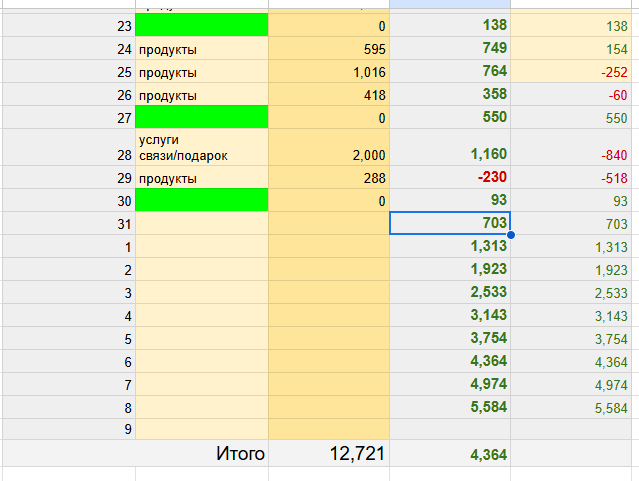This screenshot has width=639, height=481.
Task: Select продукты cell in row 25
Action: (202, 71)
